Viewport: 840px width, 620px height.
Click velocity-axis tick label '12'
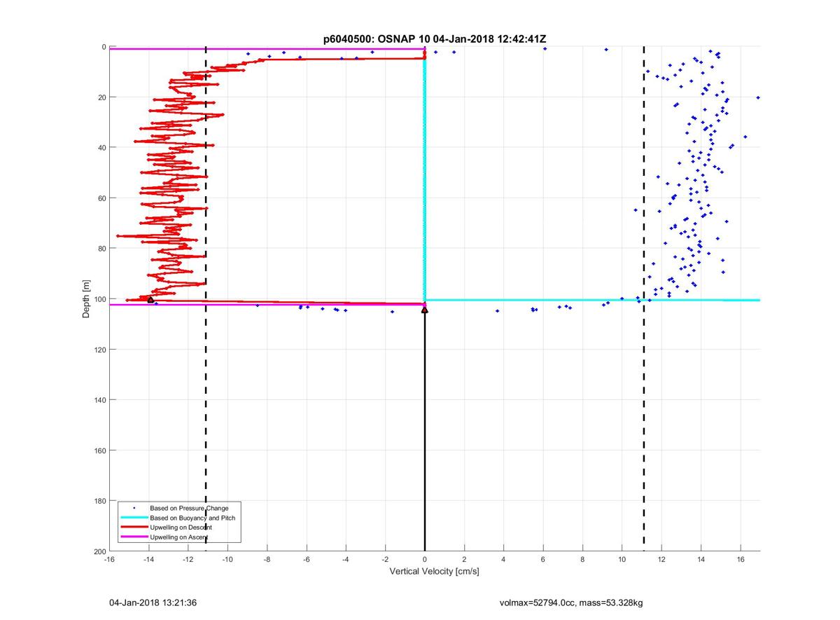pos(661,560)
